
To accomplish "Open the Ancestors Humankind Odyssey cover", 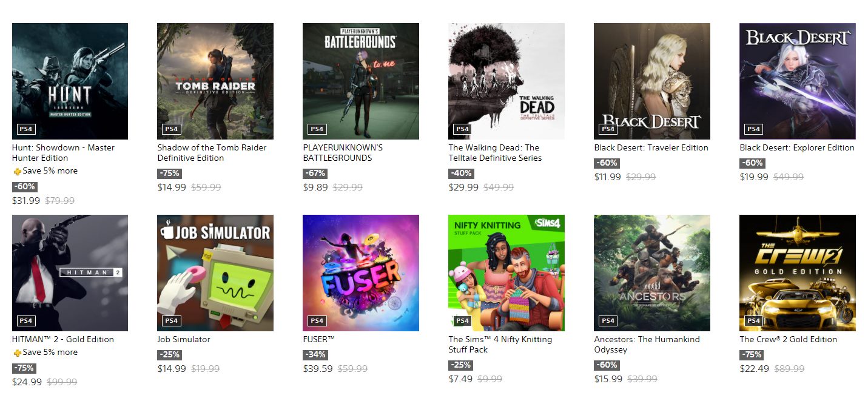I will point(652,273).
